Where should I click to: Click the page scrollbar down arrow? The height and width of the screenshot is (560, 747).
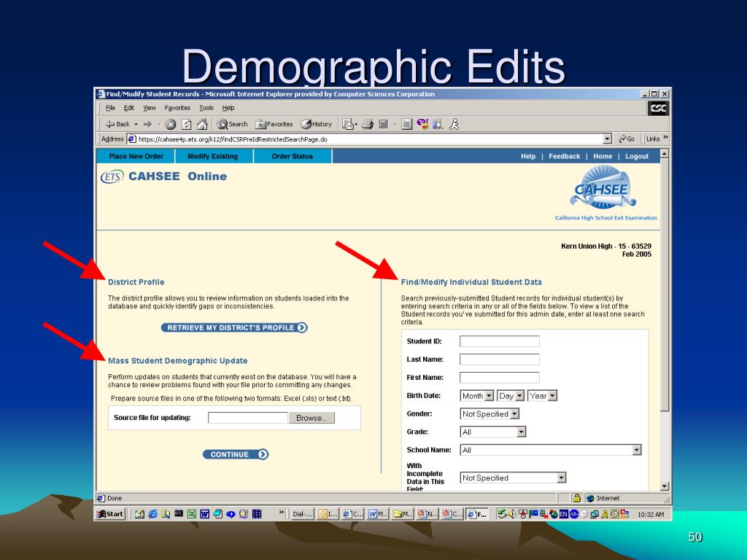tap(665, 486)
